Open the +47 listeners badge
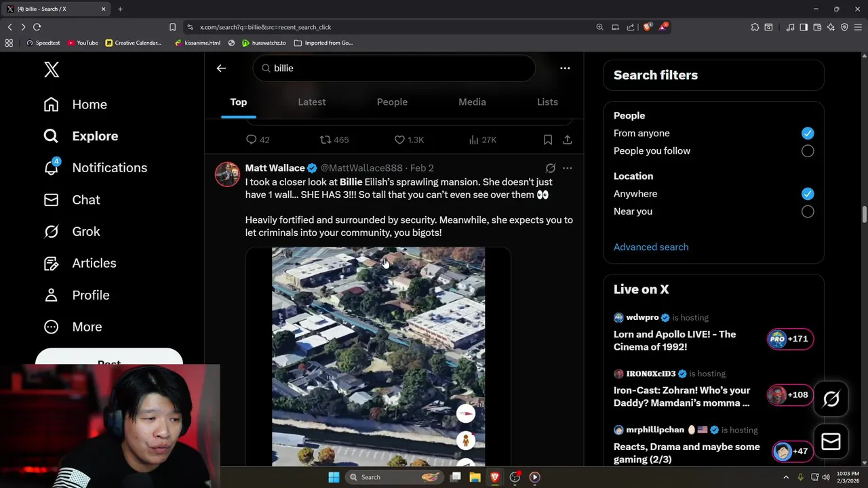 pos(793,451)
